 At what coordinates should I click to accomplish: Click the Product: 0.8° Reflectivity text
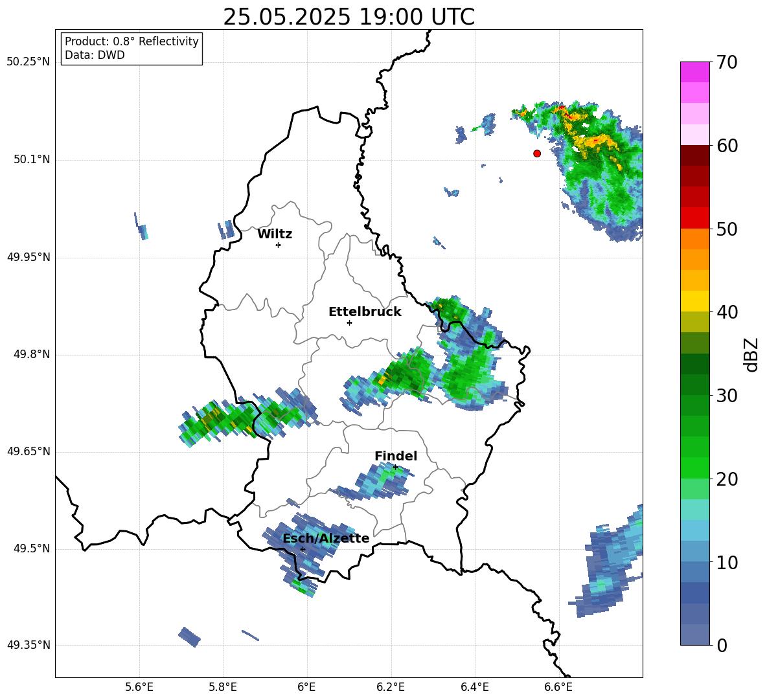132,41
